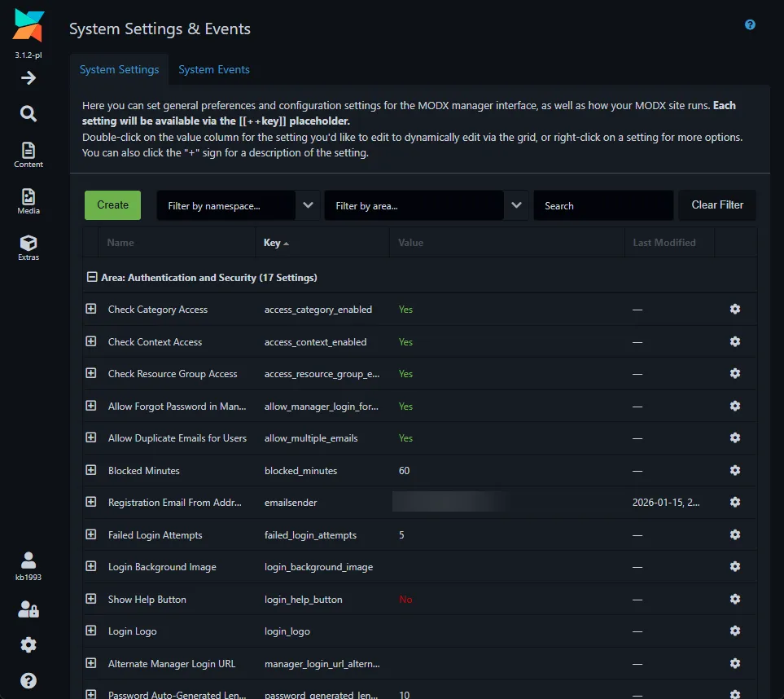Open the user management icon in sidebar

click(x=28, y=609)
